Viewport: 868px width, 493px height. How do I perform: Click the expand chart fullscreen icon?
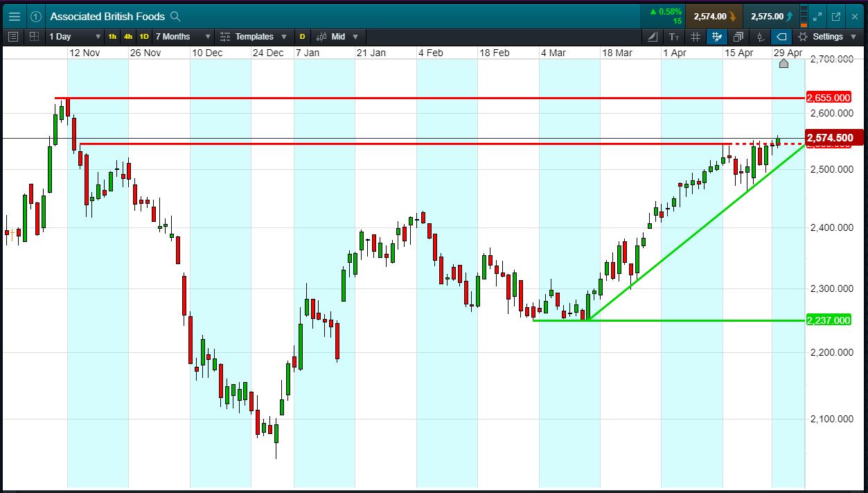(x=817, y=16)
